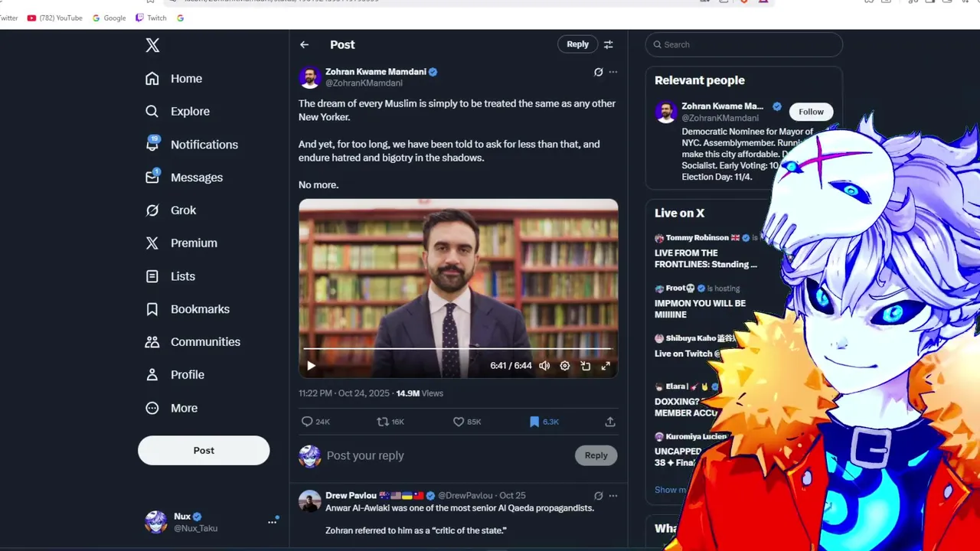The width and height of the screenshot is (980, 551).
Task: Repost using the 16K repost icon
Action: (383, 422)
